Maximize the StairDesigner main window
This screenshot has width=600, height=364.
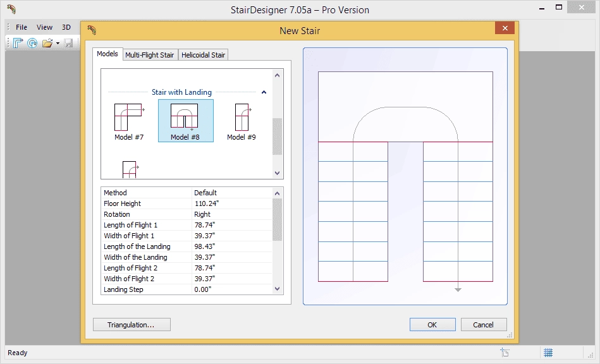pyautogui.click(x=559, y=7)
